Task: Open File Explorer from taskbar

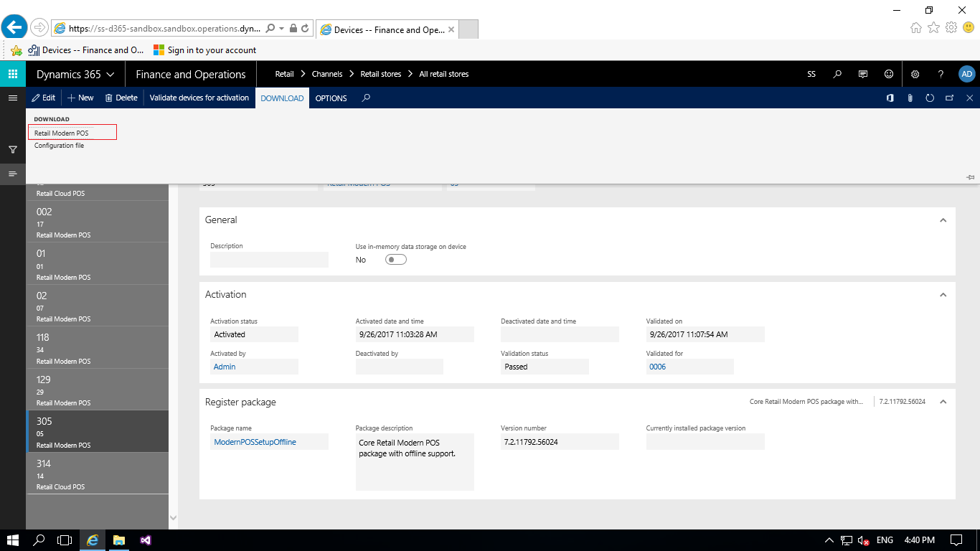Action: click(119, 540)
